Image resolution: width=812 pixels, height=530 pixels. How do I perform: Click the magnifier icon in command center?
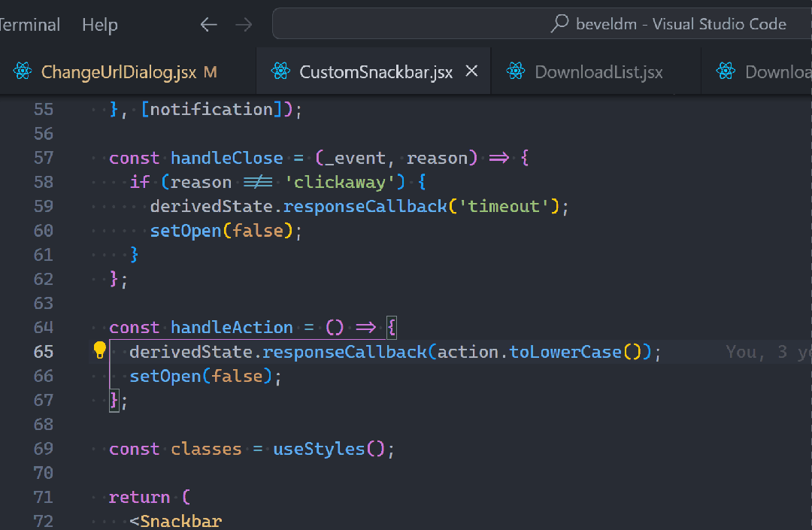(560, 24)
